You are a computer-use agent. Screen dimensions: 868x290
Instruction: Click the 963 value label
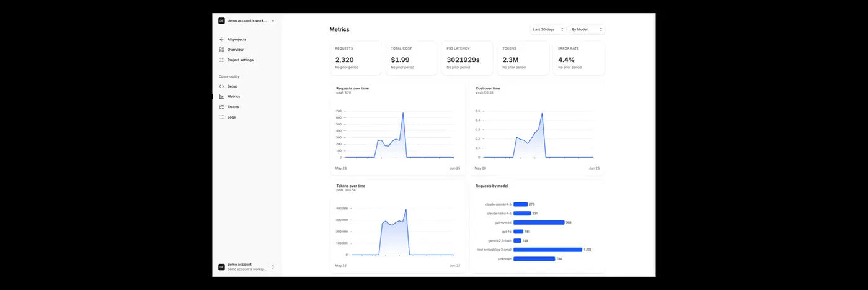(569, 222)
